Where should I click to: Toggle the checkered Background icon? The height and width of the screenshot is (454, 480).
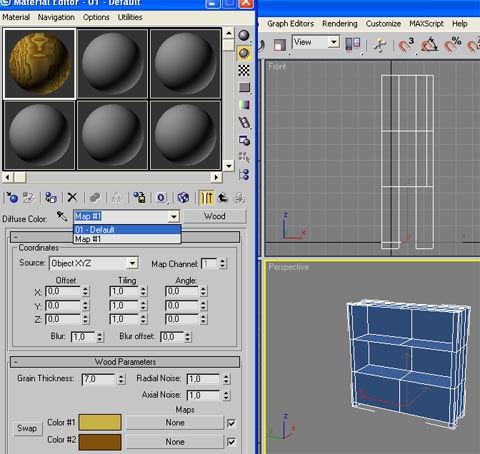pos(244,70)
